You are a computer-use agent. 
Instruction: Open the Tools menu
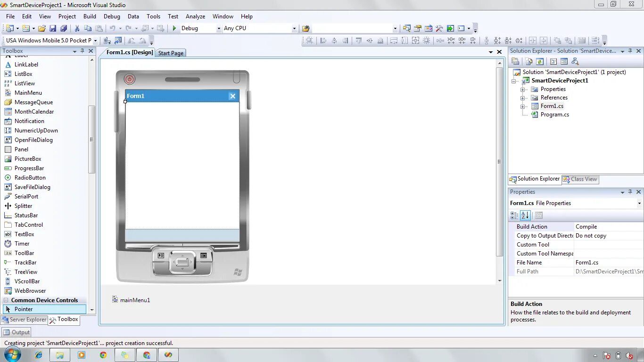(153, 16)
